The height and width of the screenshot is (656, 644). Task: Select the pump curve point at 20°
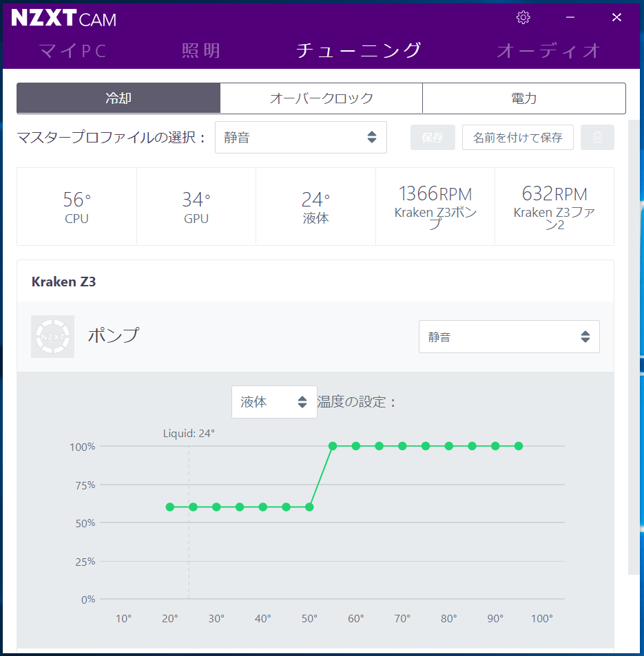coord(170,507)
